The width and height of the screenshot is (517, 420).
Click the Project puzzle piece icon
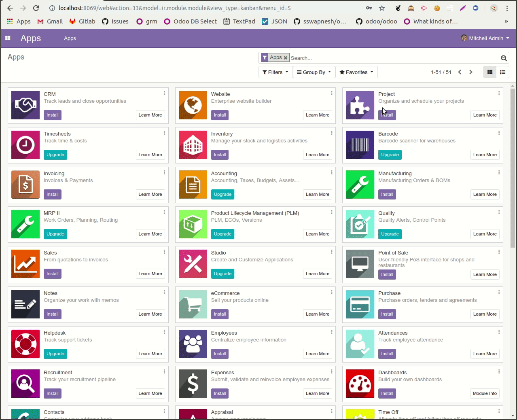click(x=360, y=105)
